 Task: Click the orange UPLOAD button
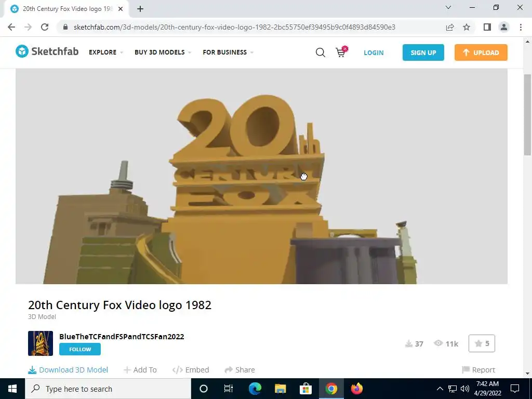click(x=481, y=52)
